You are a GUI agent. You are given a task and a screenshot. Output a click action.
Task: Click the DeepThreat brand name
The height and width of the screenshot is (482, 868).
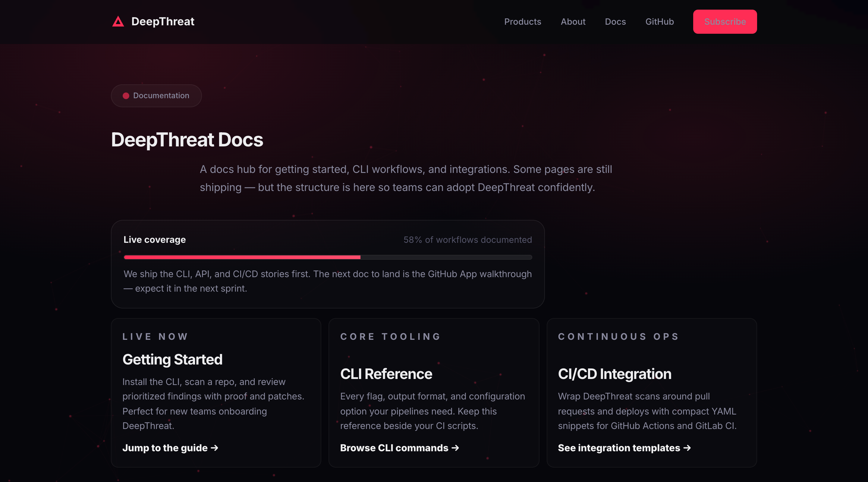(162, 22)
